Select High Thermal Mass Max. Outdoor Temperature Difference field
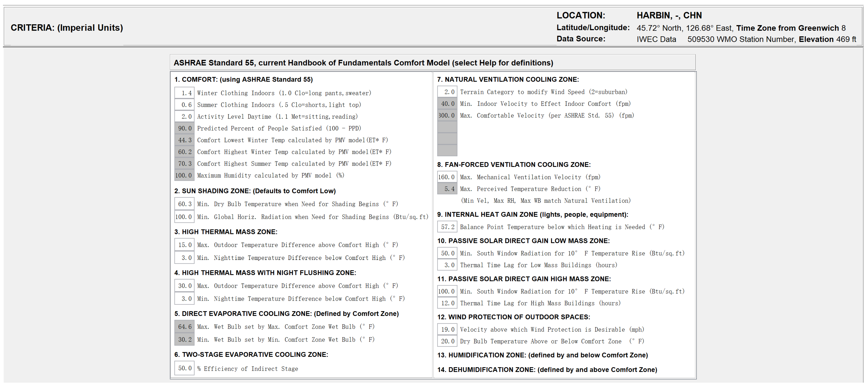Viewport: 868px width, 387px height. tap(184, 245)
